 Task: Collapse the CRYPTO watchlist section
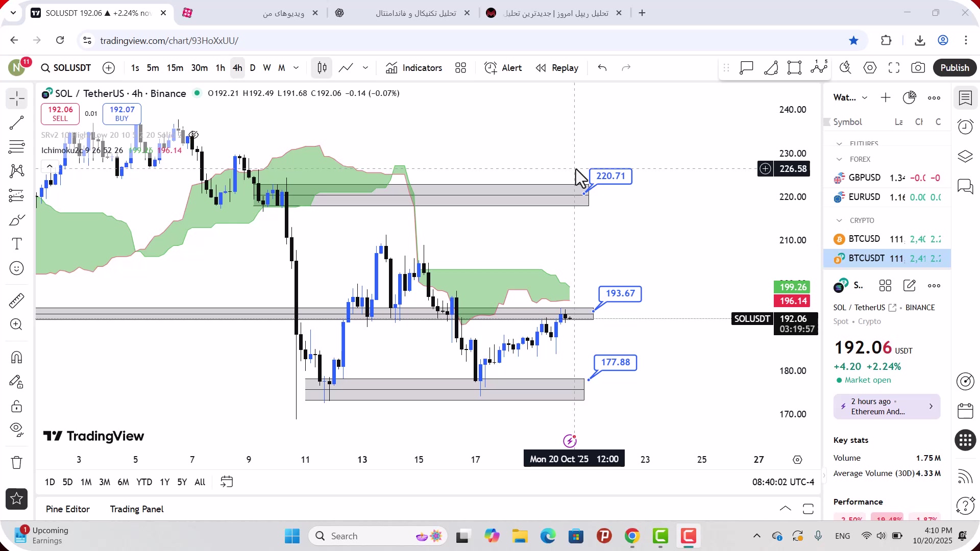coord(839,220)
